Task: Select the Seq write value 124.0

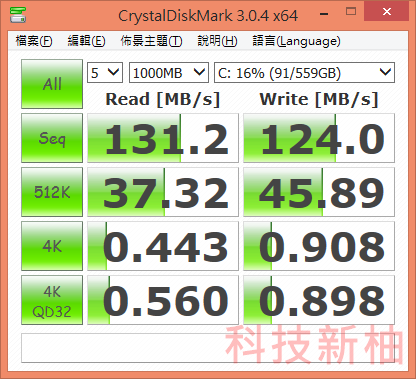Action: click(x=319, y=138)
